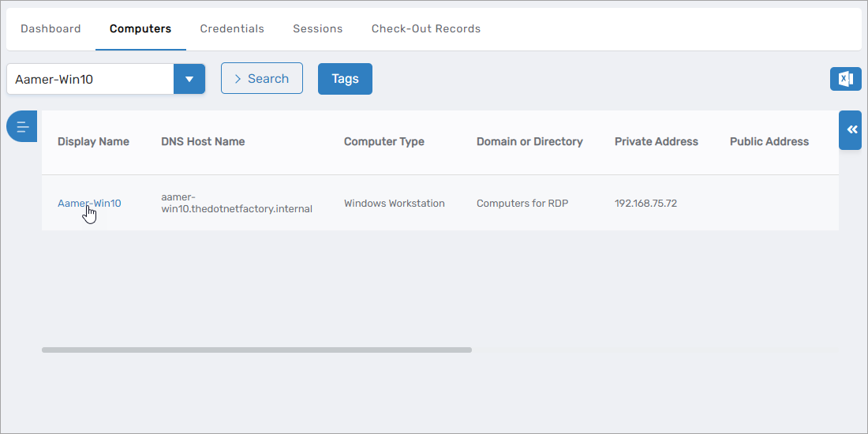Viewport: 868px width, 434px height.
Task: Collapse the right side panel chevrons
Action: tap(851, 130)
